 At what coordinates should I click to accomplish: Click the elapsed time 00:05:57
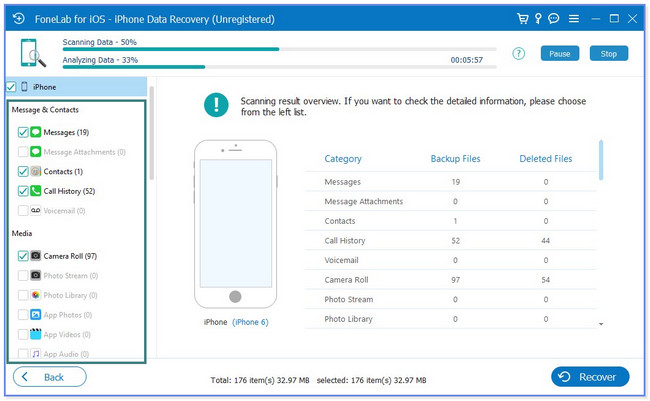point(467,60)
